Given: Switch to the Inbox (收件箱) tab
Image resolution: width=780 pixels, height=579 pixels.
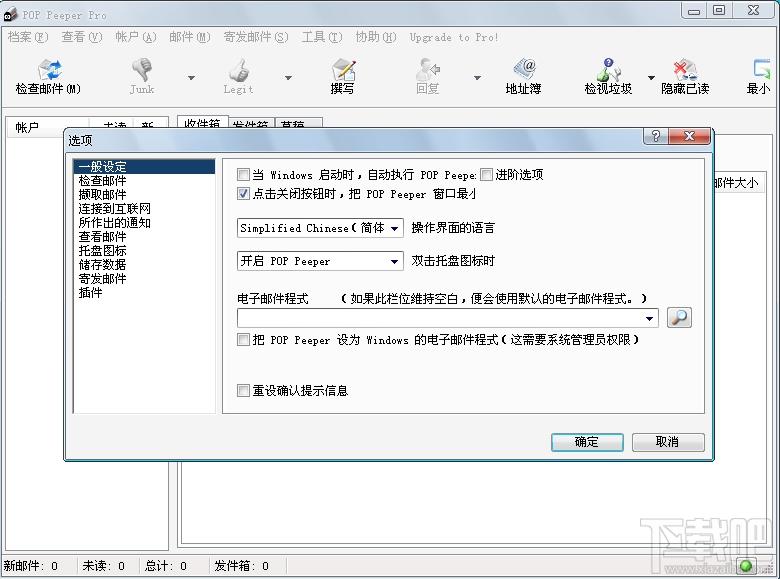Looking at the screenshot, I should pos(202,122).
